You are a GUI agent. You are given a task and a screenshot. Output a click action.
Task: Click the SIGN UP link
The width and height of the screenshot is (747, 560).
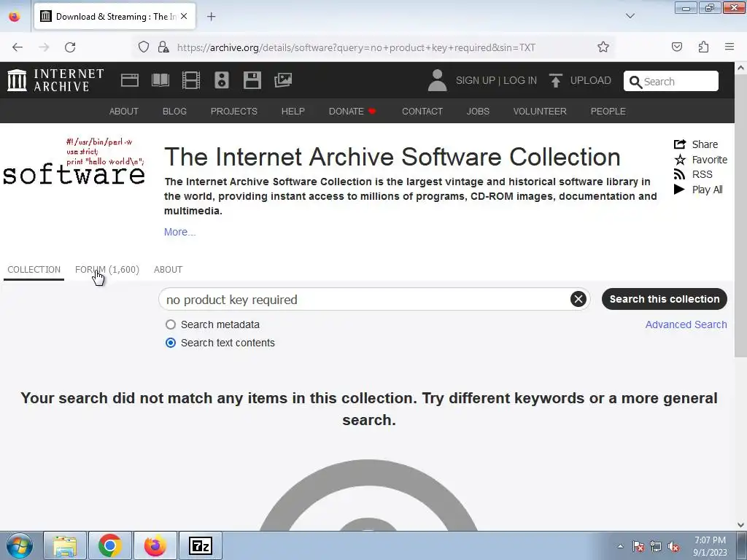(476, 80)
